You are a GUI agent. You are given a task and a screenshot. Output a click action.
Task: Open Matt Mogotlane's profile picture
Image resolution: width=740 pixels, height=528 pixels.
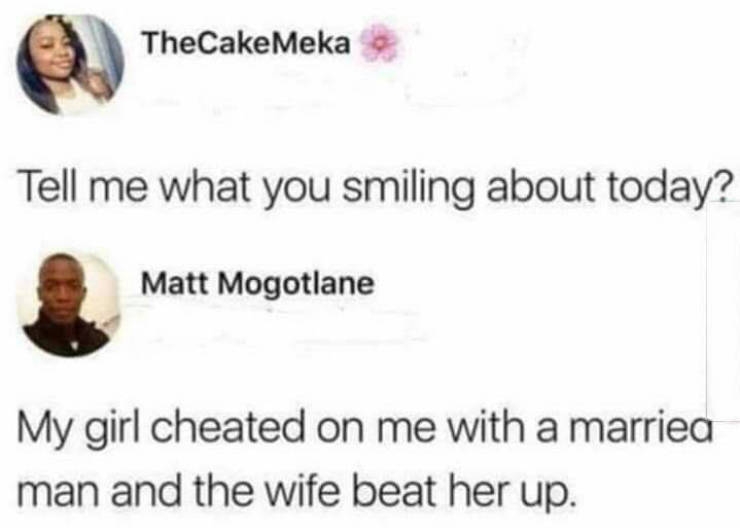click(x=69, y=304)
